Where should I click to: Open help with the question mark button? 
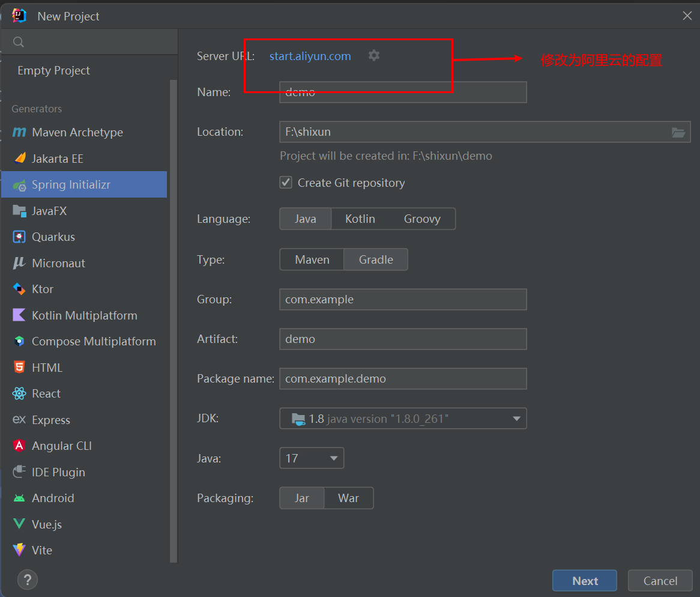click(x=28, y=580)
